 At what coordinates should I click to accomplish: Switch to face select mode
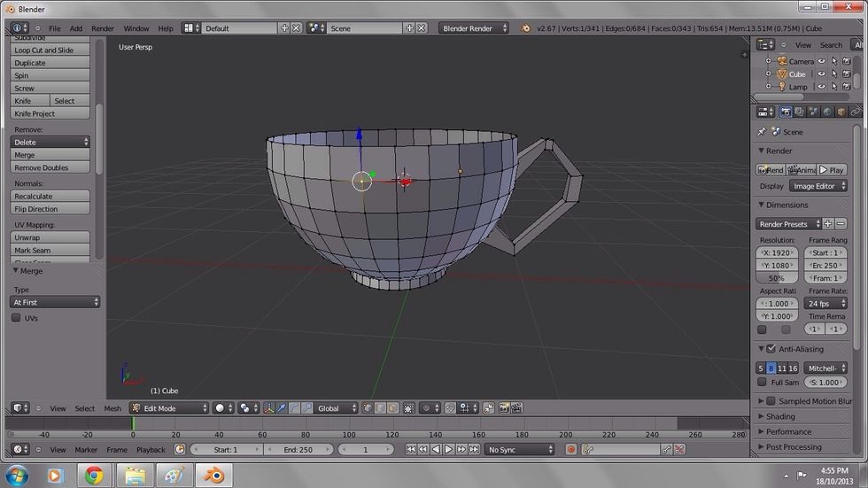pyautogui.click(x=393, y=408)
